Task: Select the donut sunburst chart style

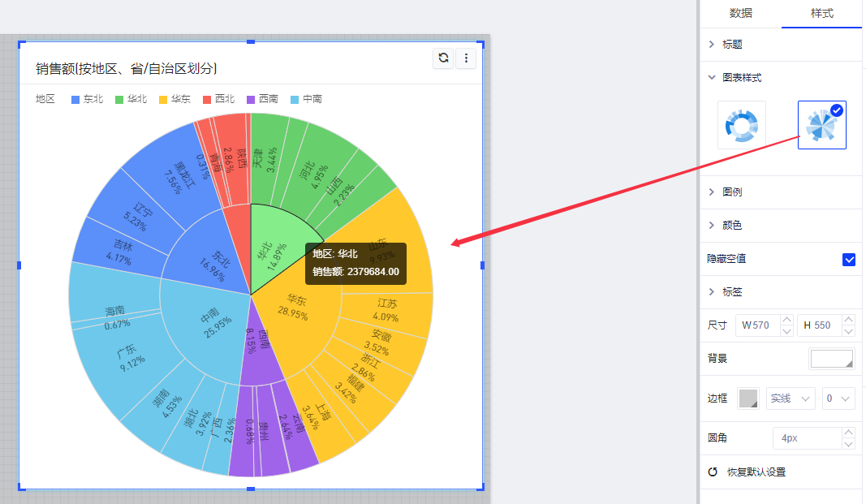Action: (741, 125)
